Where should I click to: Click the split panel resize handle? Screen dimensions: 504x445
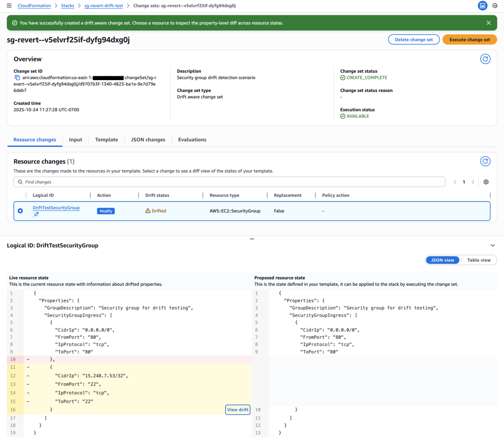[x=252, y=239]
